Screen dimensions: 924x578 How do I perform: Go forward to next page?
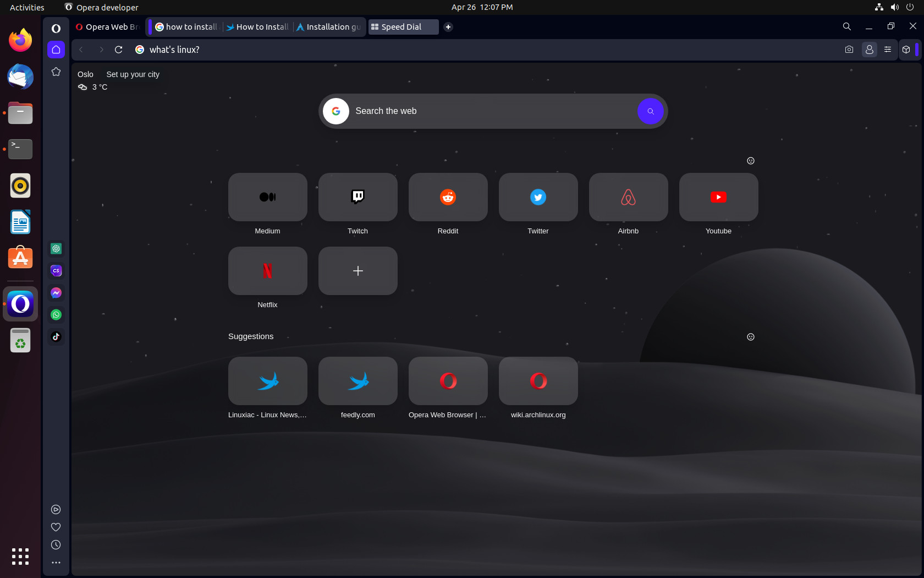click(x=101, y=50)
